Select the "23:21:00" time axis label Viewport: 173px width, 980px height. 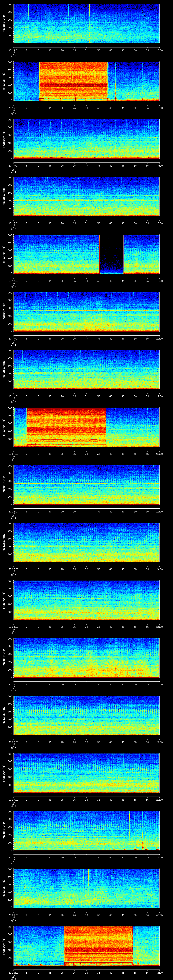click(14, 454)
